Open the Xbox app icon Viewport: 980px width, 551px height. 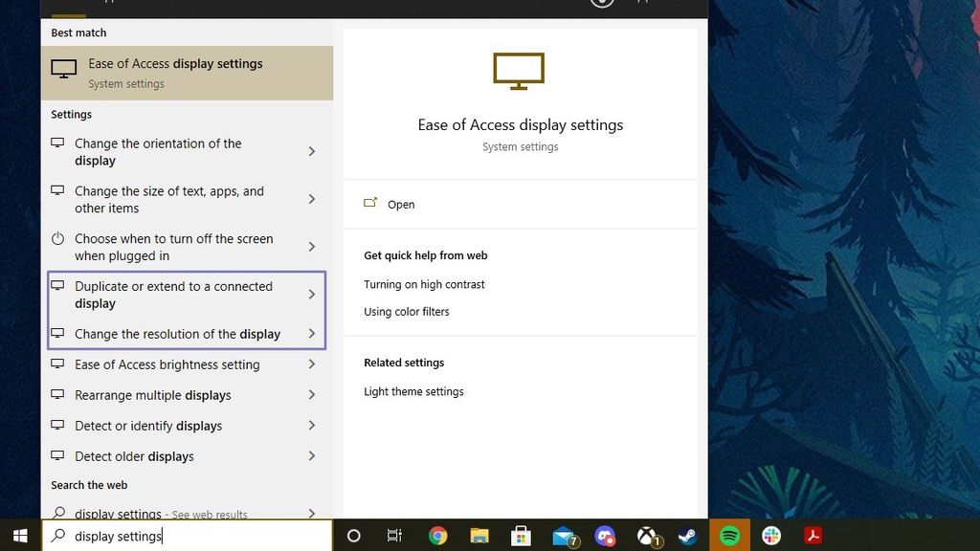pyautogui.click(x=648, y=536)
